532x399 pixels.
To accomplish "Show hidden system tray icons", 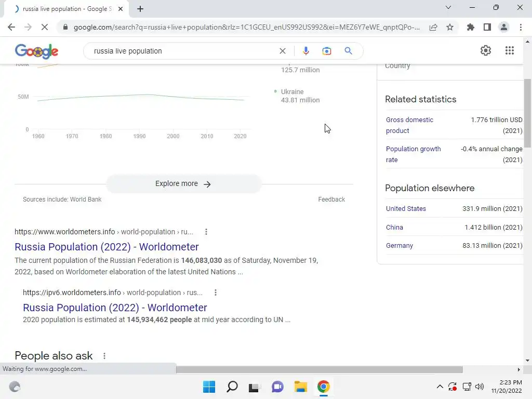I will [x=440, y=387].
